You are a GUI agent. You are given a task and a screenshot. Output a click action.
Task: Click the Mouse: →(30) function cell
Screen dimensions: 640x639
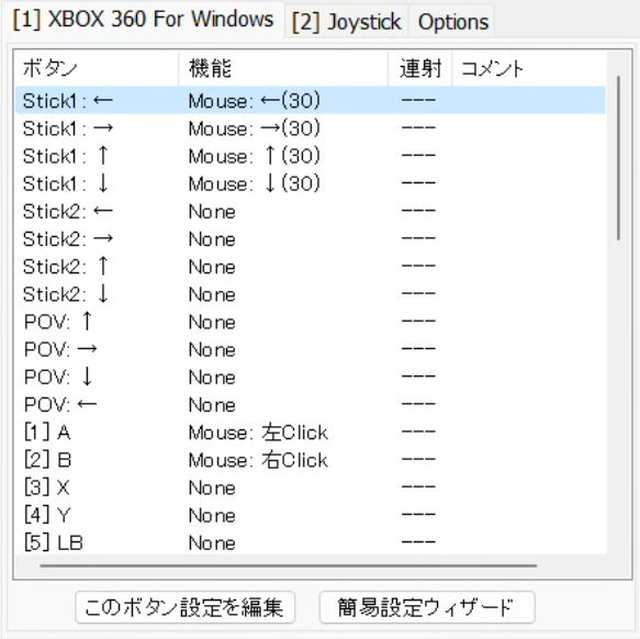254,128
